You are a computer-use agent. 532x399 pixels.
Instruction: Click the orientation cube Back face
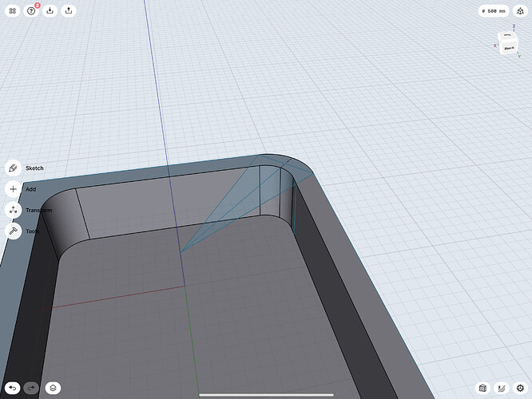pyautogui.click(x=510, y=48)
